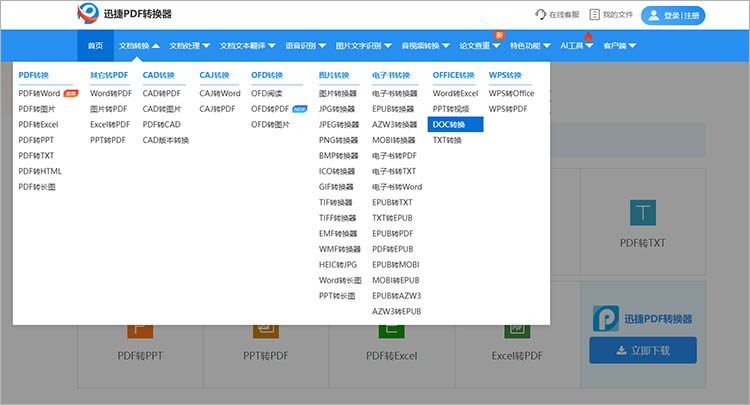Select 电子书转换器 menu item

[395, 93]
